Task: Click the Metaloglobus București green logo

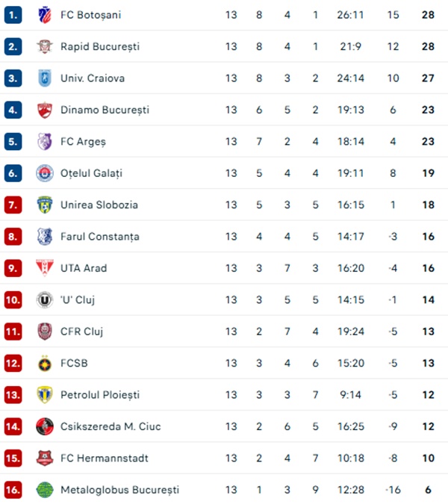Action: [45, 490]
